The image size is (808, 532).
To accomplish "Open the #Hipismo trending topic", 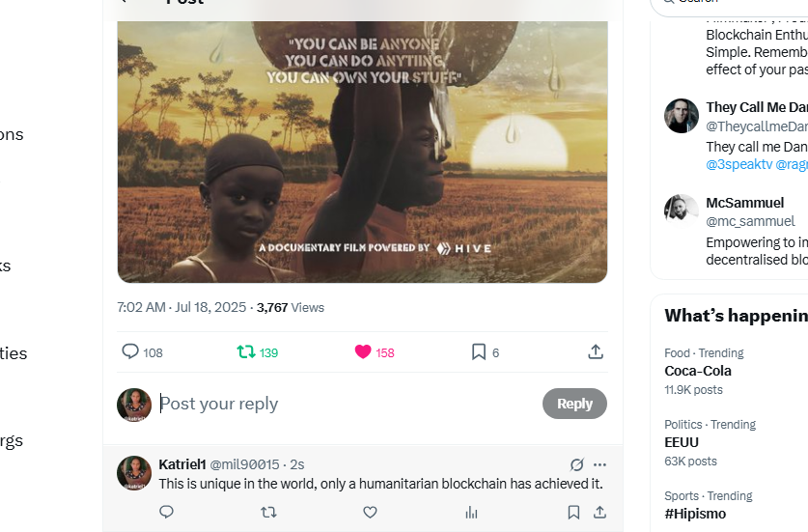I will coord(695,514).
